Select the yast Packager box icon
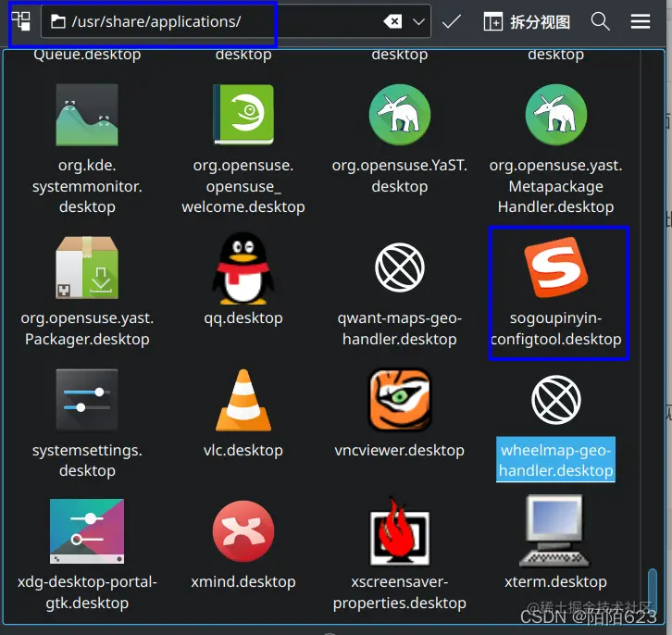Screen dimensions: 672x635 click(87, 268)
